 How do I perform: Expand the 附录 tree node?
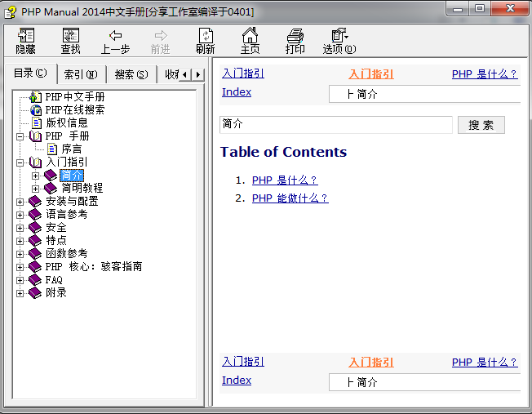[20, 293]
